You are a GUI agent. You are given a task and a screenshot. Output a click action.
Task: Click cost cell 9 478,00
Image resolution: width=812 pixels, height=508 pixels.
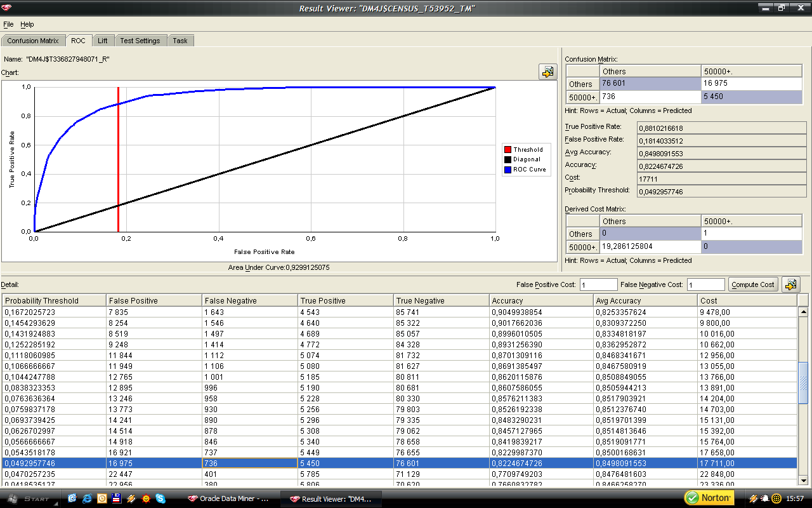click(747, 312)
